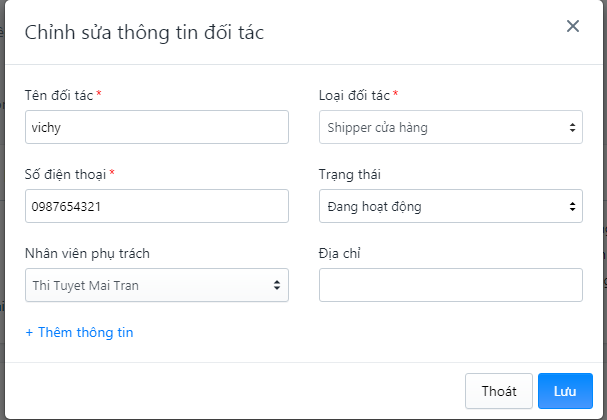Screen dimensions: 607x420
Task: Click the up-down arrow icon on Loại đối tác
Action: pos(572,127)
